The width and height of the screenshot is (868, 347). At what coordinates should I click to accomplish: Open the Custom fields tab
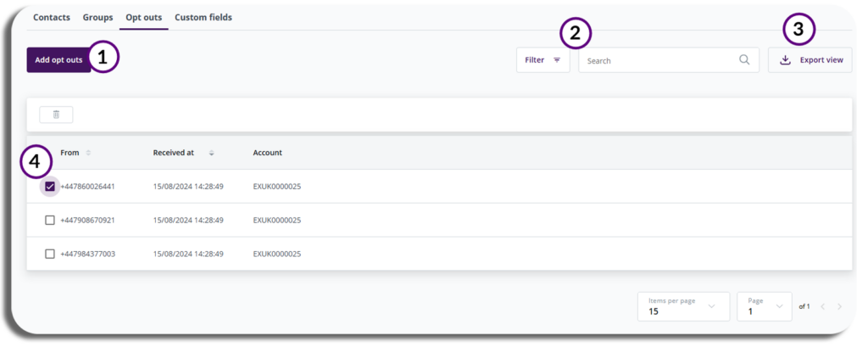[x=203, y=17]
